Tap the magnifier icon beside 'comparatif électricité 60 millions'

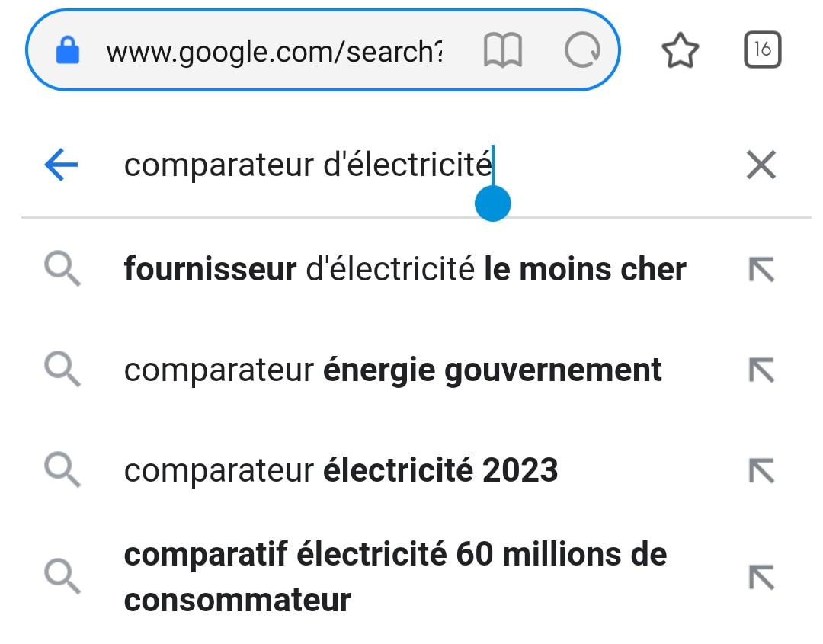coord(61,577)
